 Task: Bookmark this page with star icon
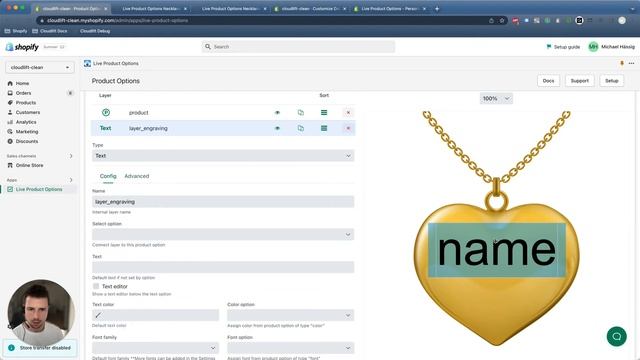tap(502, 20)
